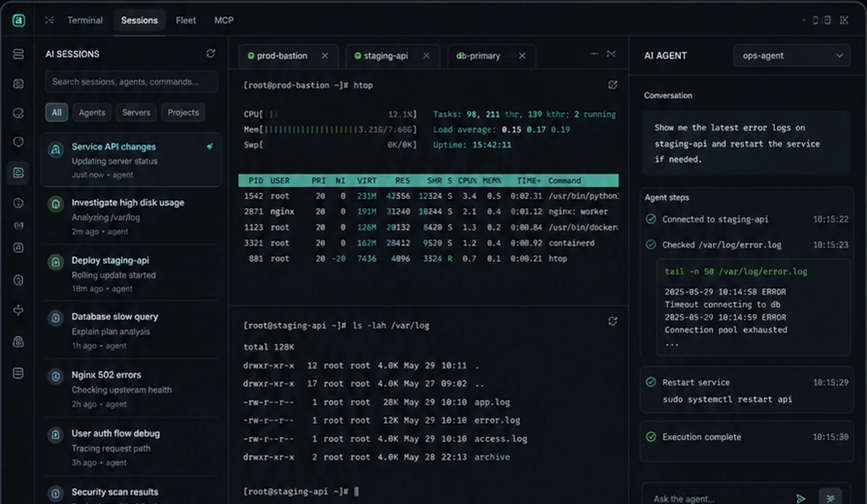Select the Servers filter chip
867x504 pixels.
click(x=136, y=112)
